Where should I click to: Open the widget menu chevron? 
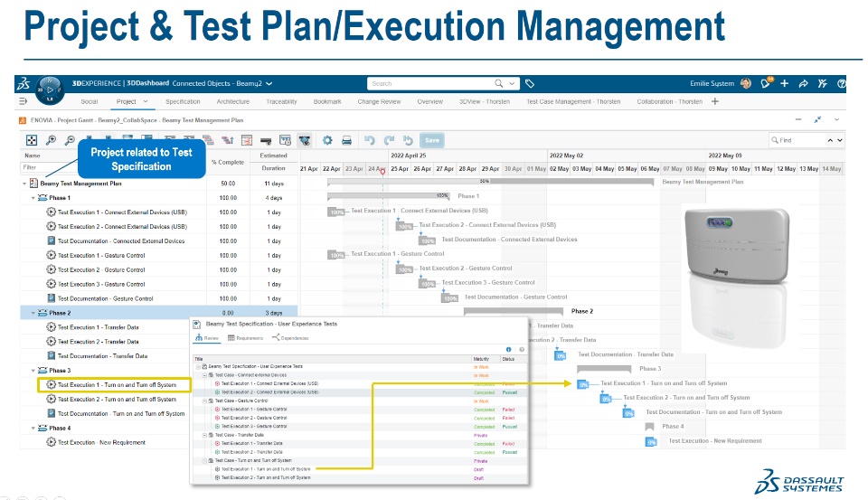click(837, 119)
